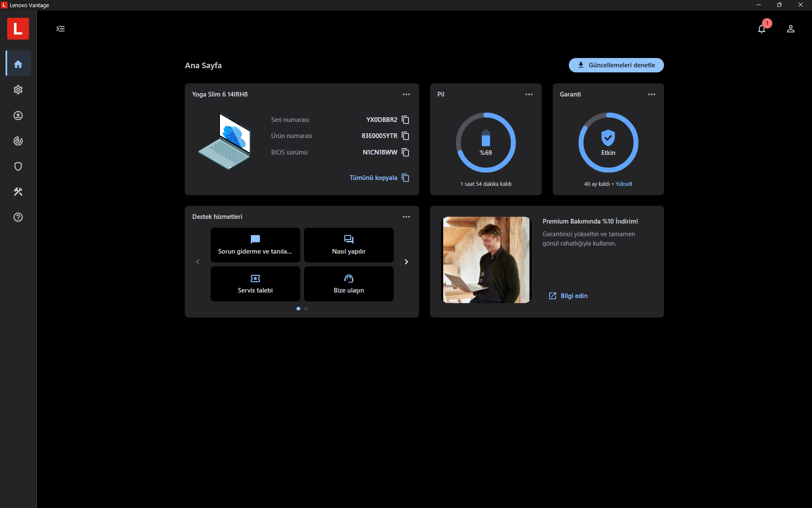
Task: Open the hardware scan radar icon in sidebar
Action: pos(18,141)
